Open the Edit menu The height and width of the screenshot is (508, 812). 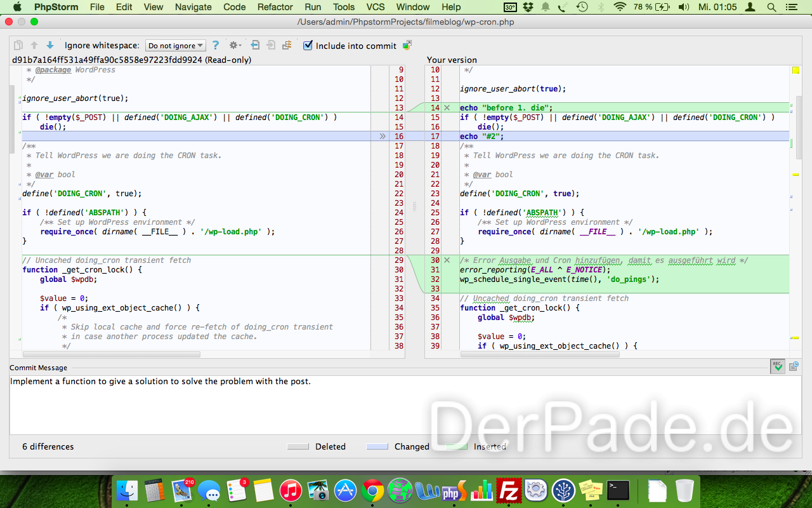124,7
